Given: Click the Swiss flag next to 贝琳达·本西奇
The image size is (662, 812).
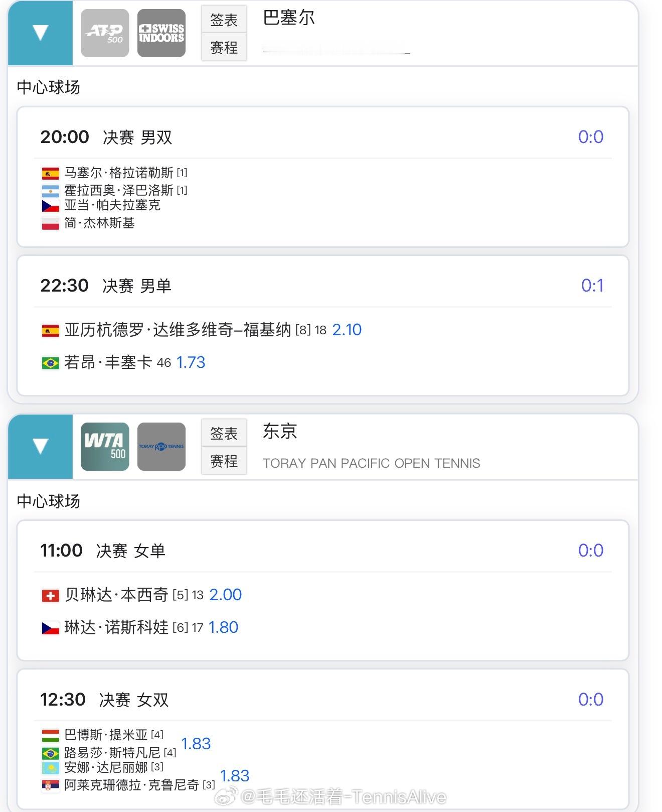Looking at the screenshot, I should [x=50, y=596].
